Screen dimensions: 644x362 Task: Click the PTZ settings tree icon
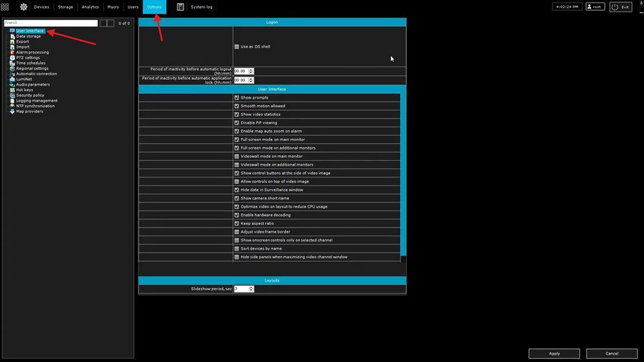pos(12,57)
